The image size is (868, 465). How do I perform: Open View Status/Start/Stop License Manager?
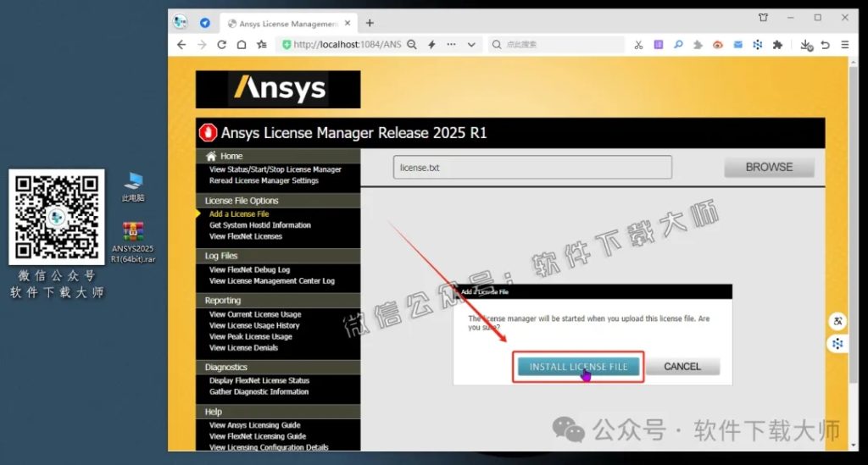275,169
